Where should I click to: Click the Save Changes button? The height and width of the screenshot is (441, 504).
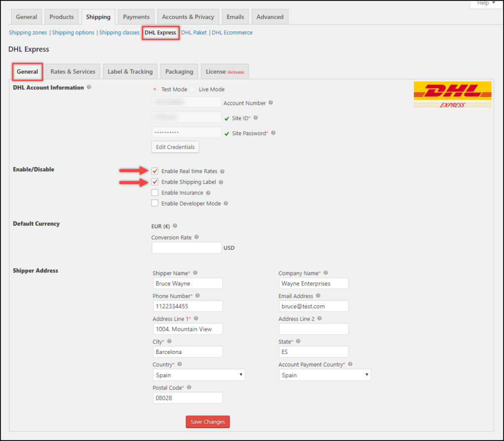[x=207, y=421]
